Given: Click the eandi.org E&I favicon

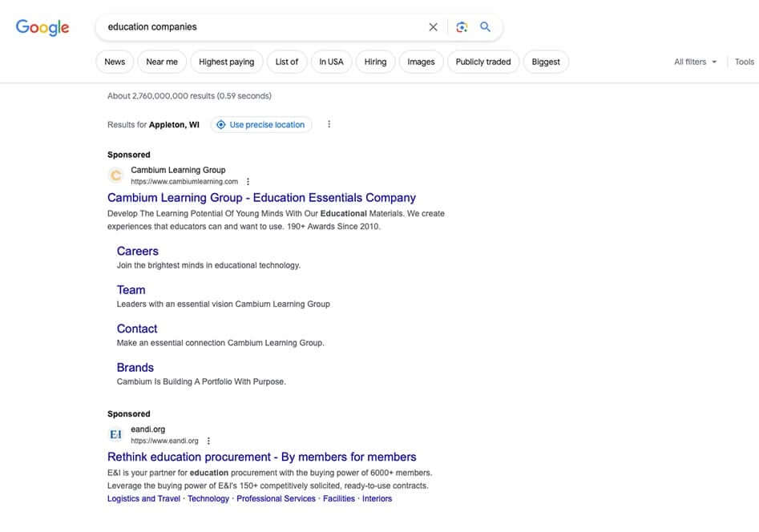Looking at the screenshot, I should 116,434.
